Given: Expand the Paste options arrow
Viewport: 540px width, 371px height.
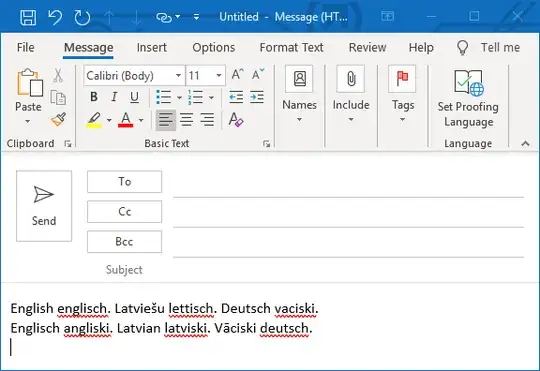Looking at the screenshot, I should (28, 121).
